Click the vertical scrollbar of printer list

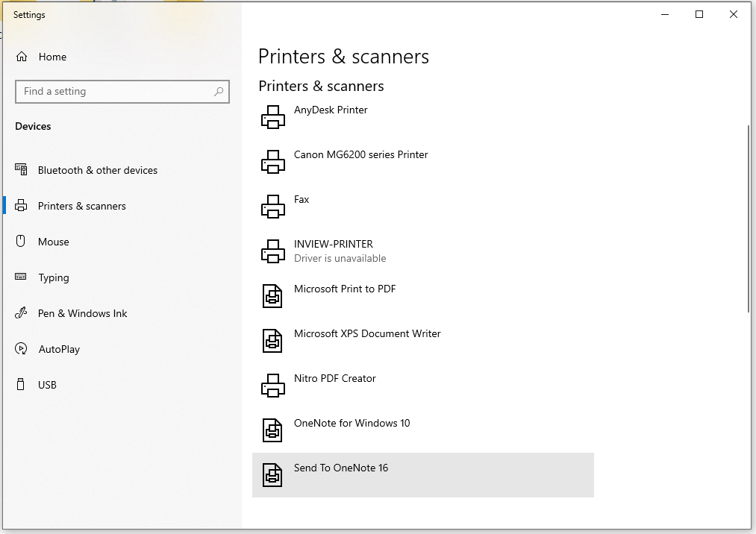[749, 219]
